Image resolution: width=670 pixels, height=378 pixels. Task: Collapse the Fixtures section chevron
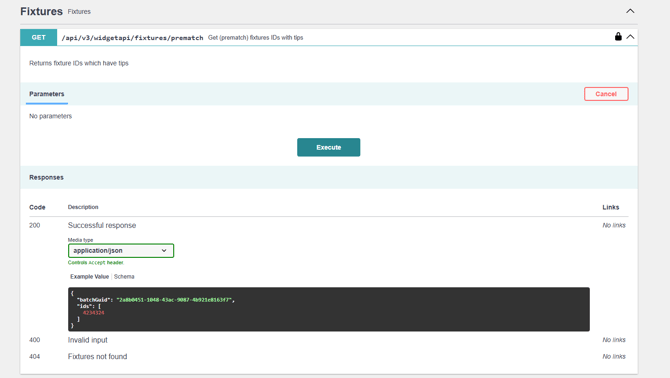point(630,11)
